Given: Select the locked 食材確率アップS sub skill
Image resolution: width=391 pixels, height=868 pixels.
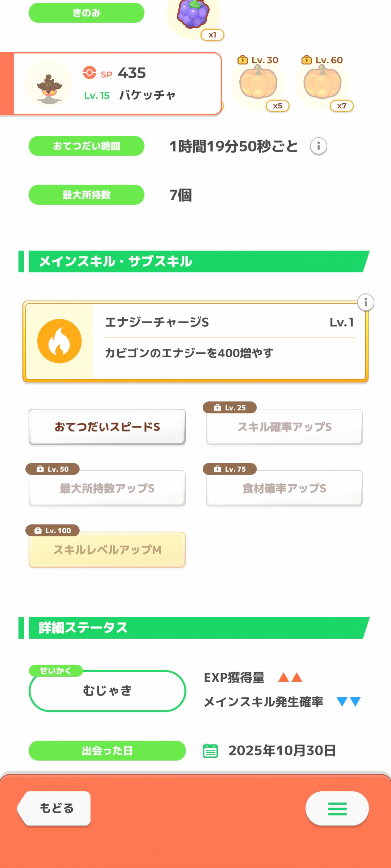Looking at the screenshot, I should click(x=285, y=488).
